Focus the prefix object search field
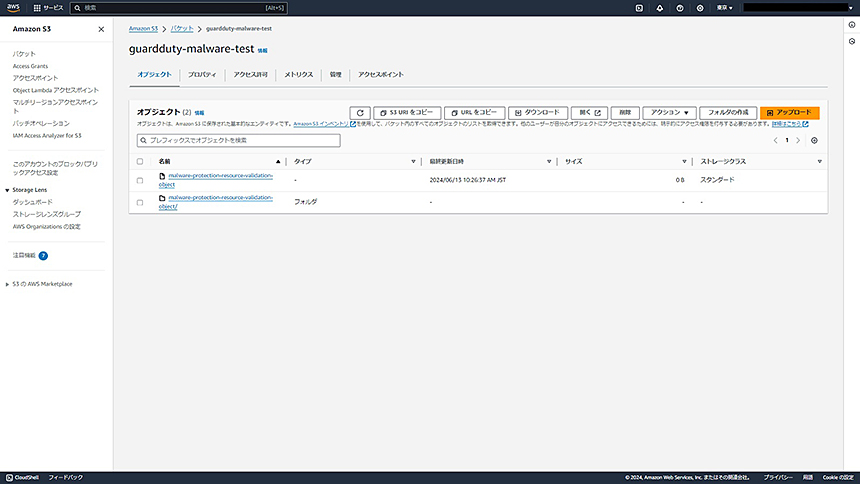Screen dimensions: 860x484 click(x=239, y=140)
